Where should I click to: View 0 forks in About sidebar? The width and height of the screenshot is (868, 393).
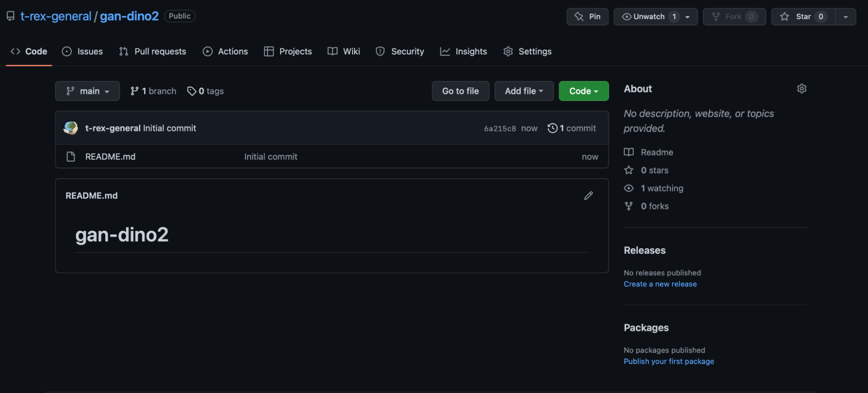tap(647, 206)
